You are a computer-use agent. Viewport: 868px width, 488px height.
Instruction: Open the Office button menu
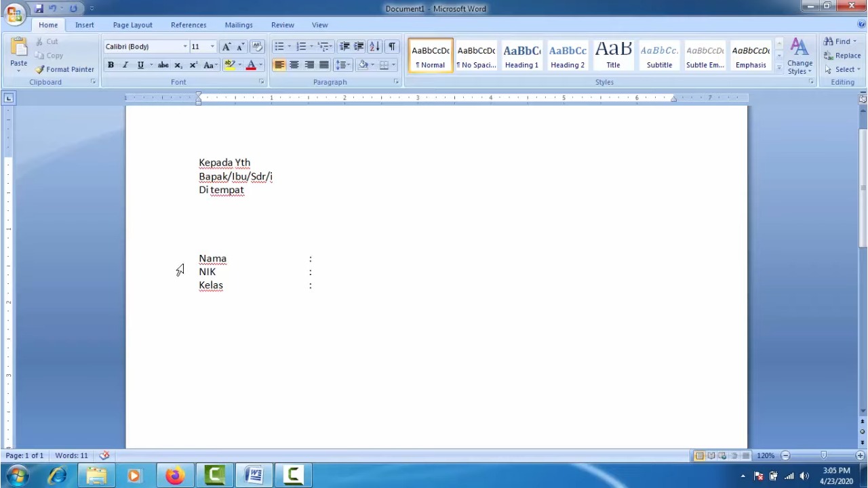click(14, 14)
